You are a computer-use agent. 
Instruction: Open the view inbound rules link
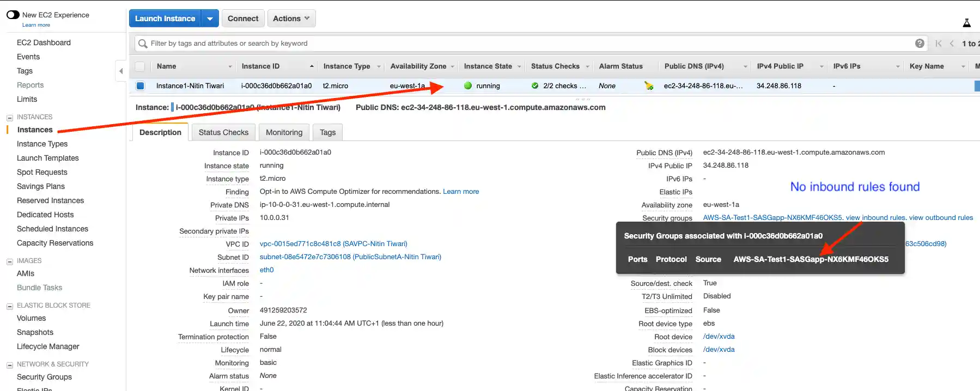pos(875,218)
